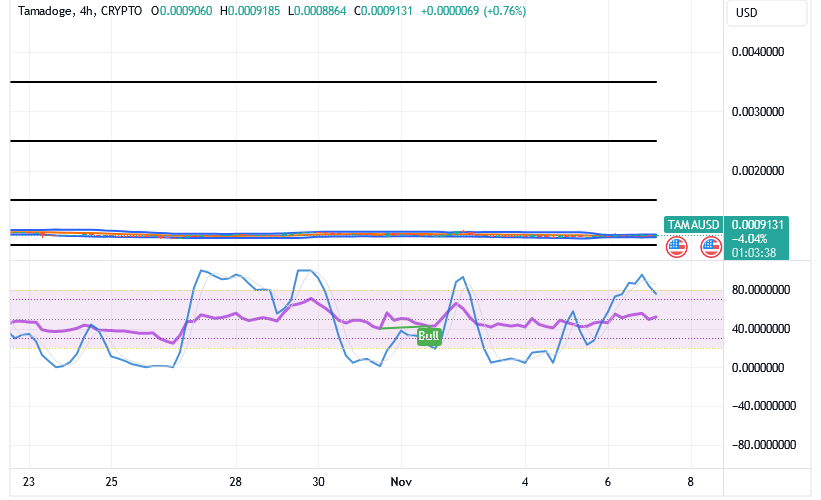Screen dimensions: 821x500
Task: Click the current price 0.0009131 axis tag
Action: click(x=757, y=225)
